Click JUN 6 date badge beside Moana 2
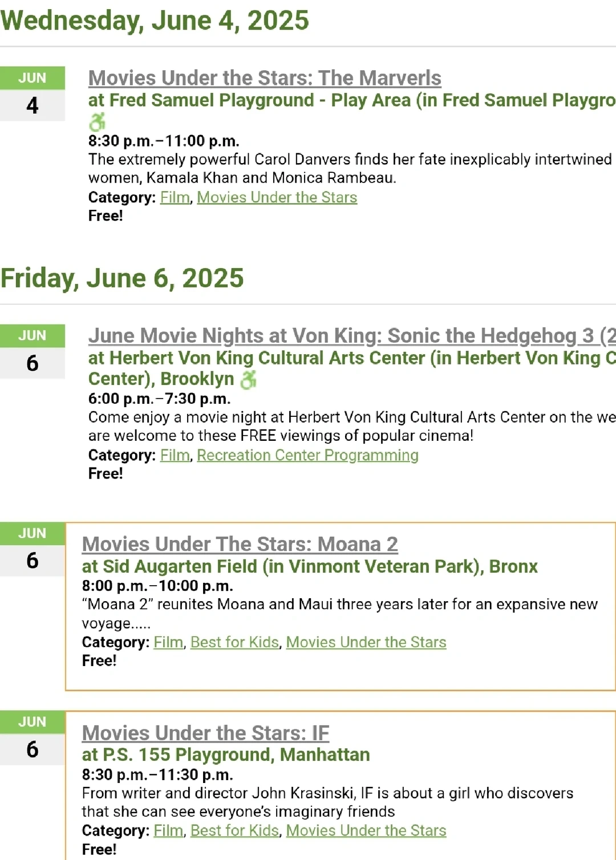Viewport: 616px width, 860px height. (x=33, y=549)
